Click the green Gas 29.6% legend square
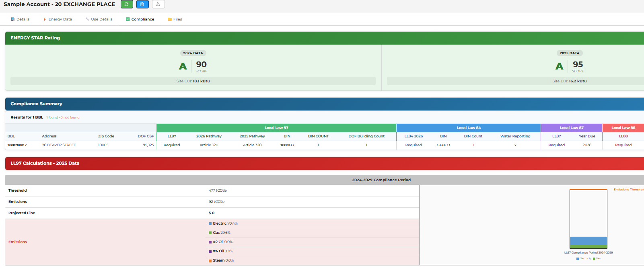Viewport: 644px width, 268px height. pos(210,233)
